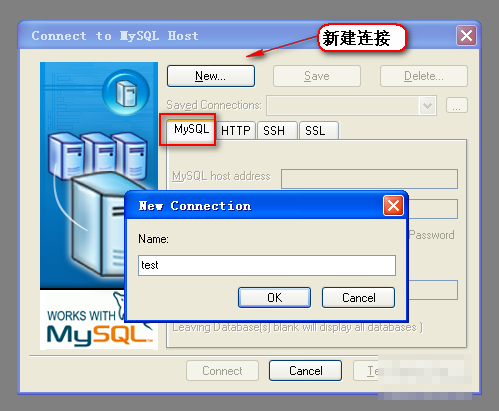Switch to the SSL tab
The height and width of the screenshot is (411, 499).
(319, 131)
